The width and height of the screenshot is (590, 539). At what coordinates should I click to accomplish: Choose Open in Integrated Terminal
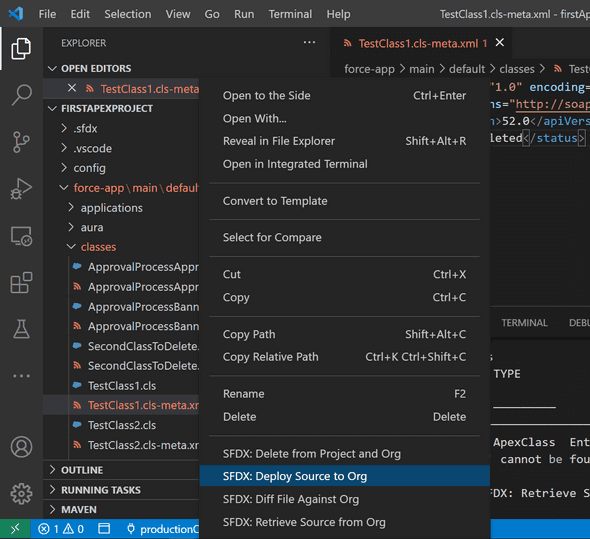[344, 164]
